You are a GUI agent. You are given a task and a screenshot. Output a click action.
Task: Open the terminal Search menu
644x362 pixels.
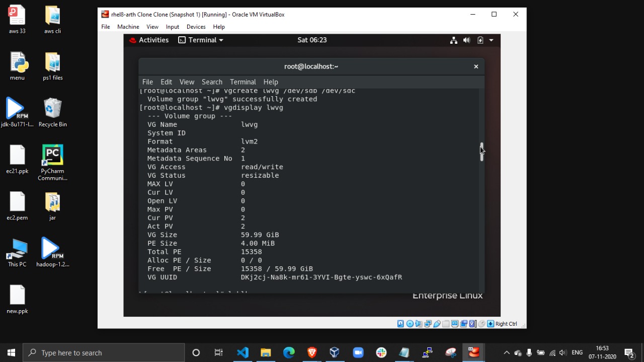212,82
